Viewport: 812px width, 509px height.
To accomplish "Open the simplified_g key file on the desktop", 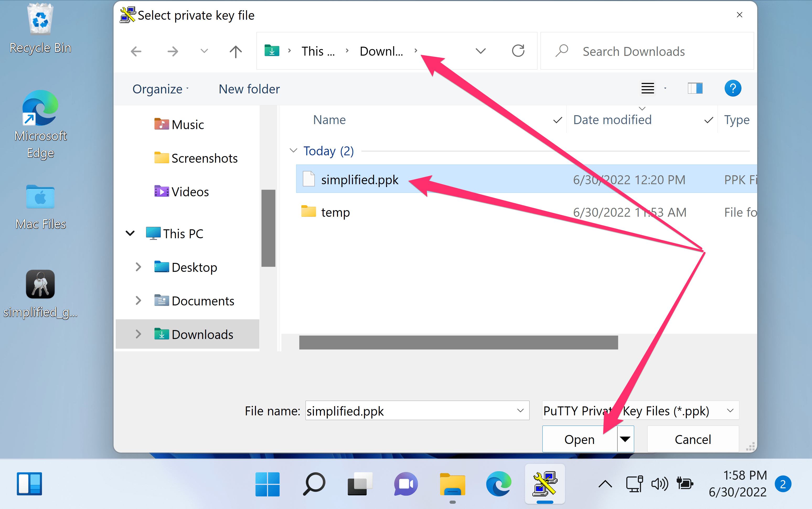I will 40,284.
